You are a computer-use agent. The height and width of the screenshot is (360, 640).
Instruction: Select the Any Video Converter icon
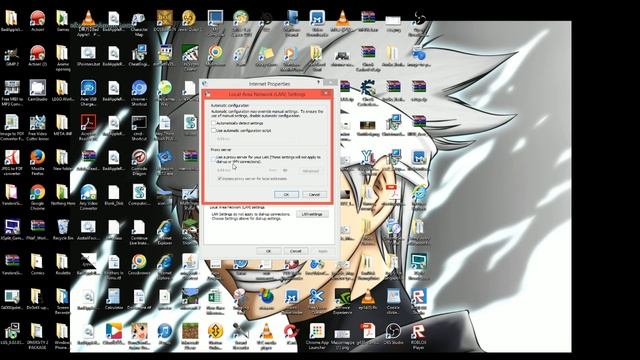click(x=88, y=197)
